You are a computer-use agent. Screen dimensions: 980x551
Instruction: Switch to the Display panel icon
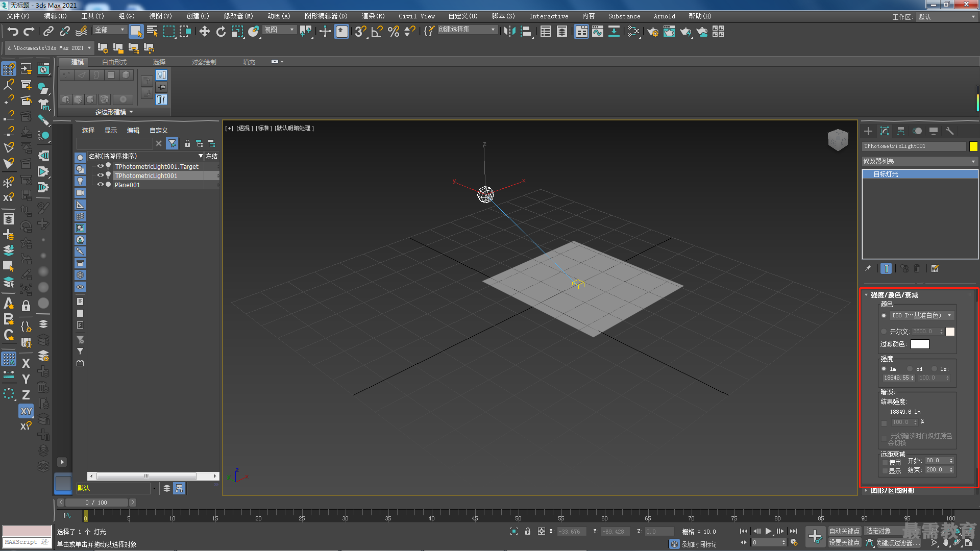(x=934, y=131)
